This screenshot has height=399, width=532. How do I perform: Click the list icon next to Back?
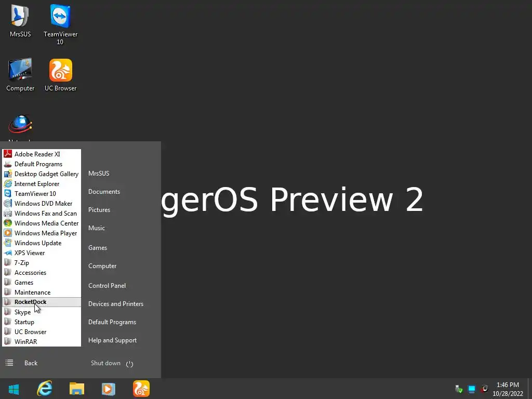tap(9, 363)
